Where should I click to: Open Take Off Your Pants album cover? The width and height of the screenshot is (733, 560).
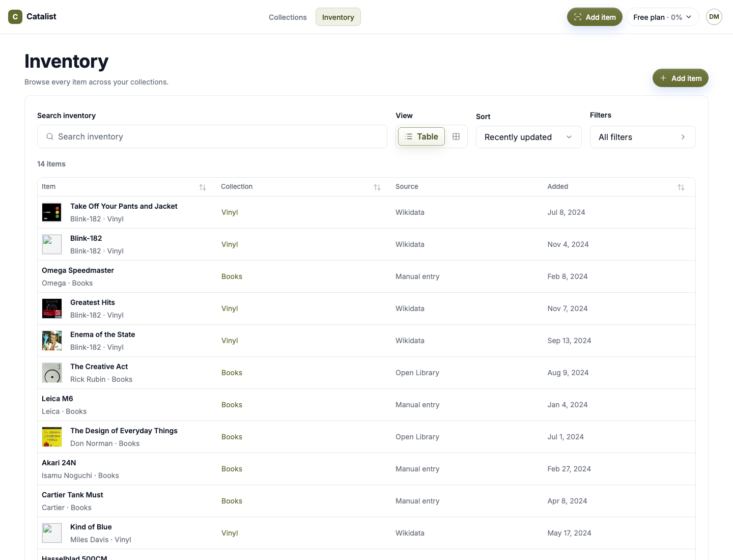[52, 212]
